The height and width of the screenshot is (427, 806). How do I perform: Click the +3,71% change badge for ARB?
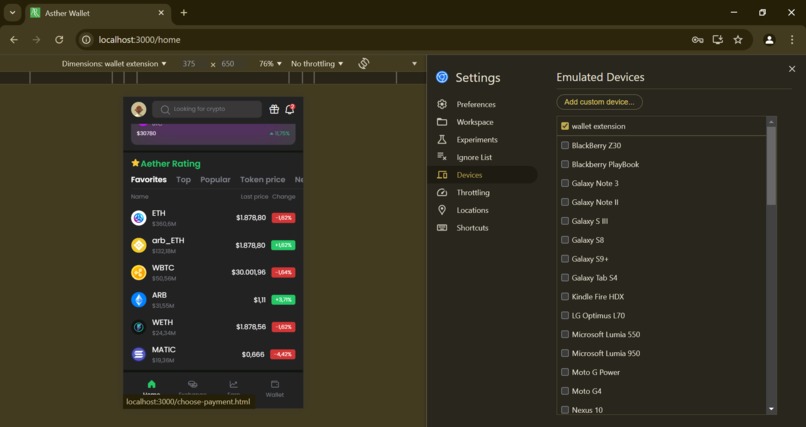(283, 300)
